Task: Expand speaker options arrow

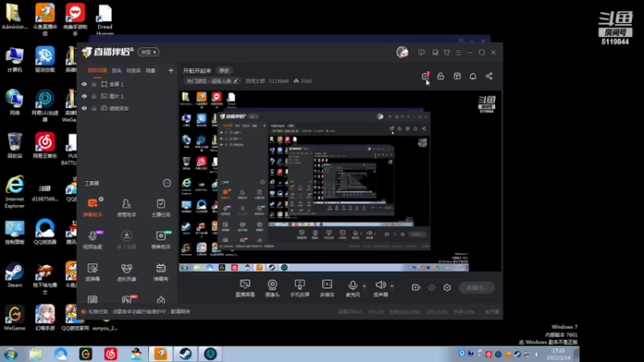Action: tap(392, 286)
